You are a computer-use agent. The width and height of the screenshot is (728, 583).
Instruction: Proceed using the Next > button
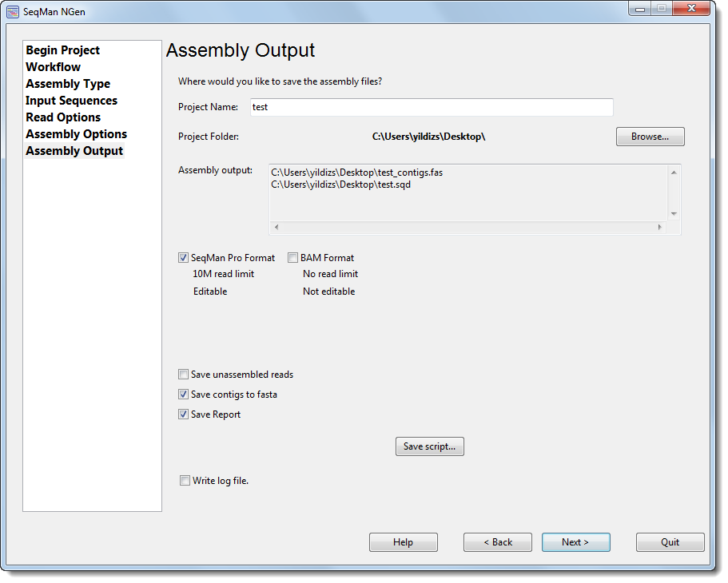[575, 542]
